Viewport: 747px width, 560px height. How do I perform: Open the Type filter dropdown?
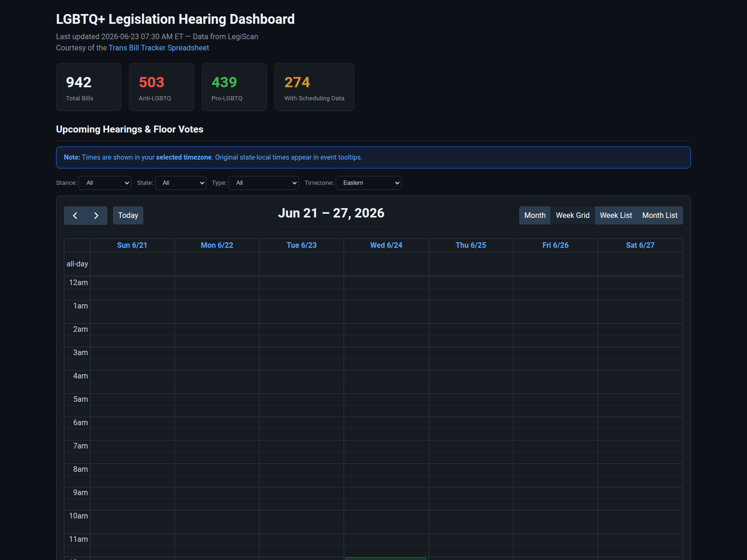pyautogui.click(x=264, y=183)
